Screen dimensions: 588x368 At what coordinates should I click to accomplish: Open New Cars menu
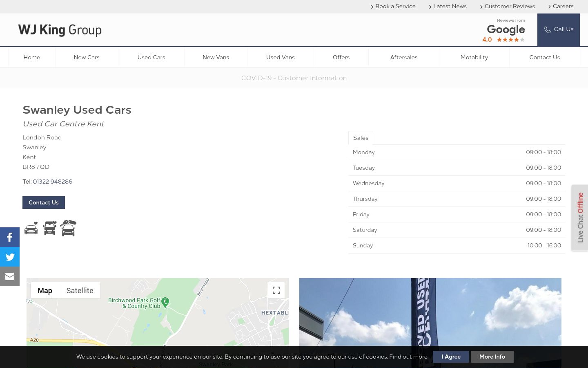pos(87,57)
